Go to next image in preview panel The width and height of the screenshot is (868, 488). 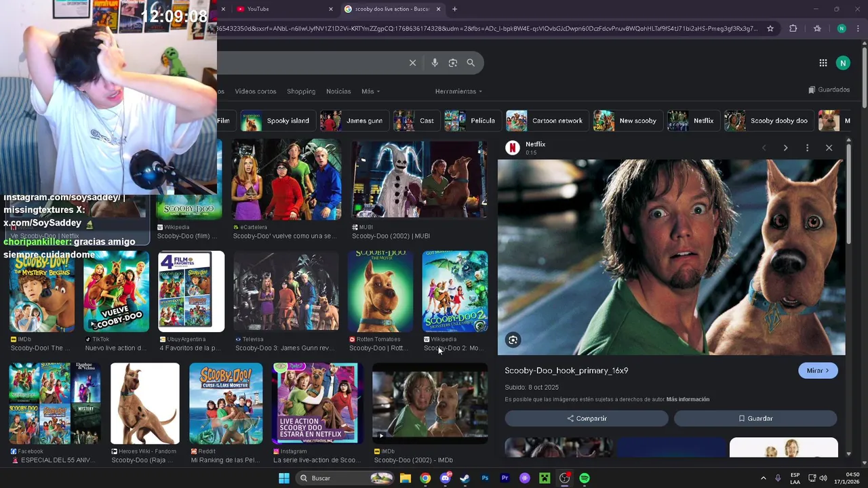click(785, 148)
